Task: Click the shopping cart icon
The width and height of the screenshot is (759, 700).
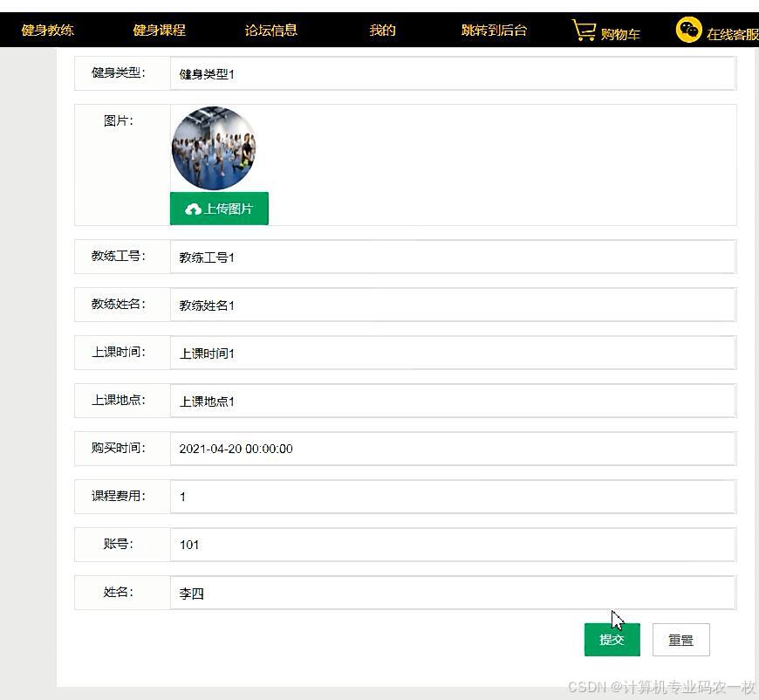Action: click(584, 30)
